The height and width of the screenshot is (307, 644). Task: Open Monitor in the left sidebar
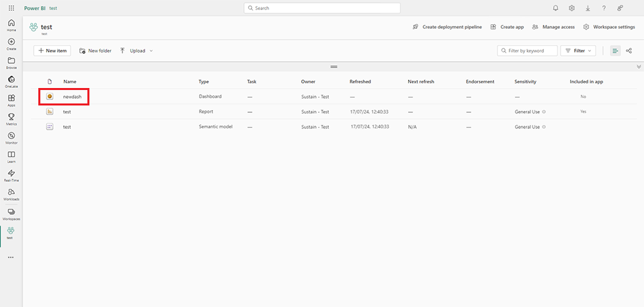tap(11, 138)
